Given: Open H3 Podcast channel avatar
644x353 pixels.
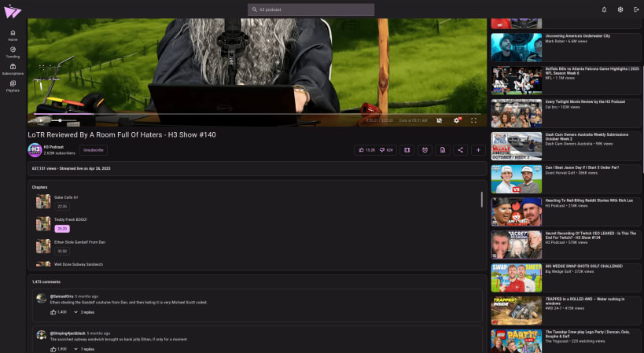Looking at the screenshot, I should click(x=35, y=150).
